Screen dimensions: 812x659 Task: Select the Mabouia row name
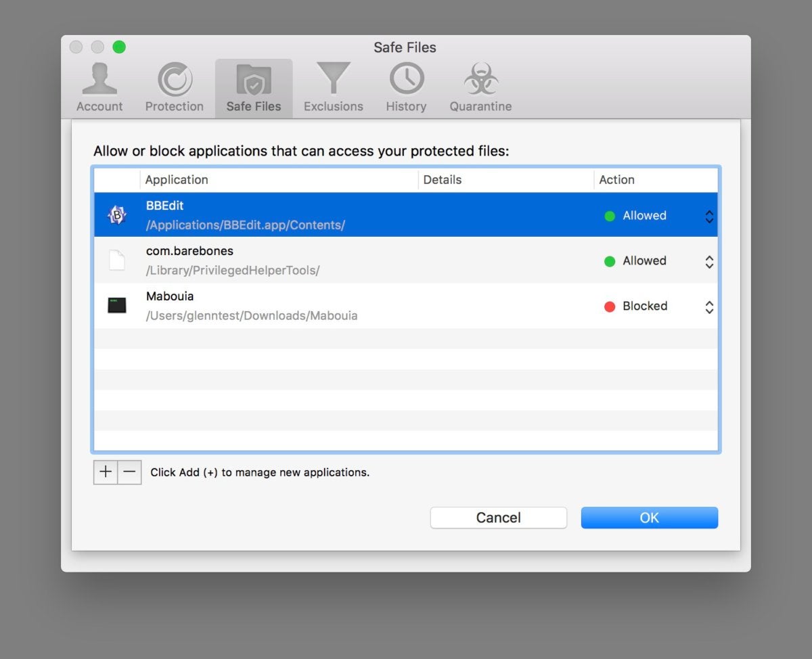[x=170, y=296]
